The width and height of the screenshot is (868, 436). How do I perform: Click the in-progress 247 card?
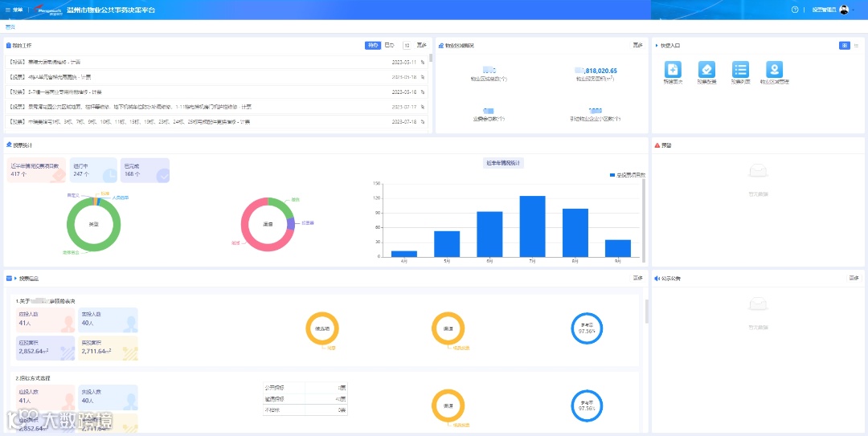[93, 170]
